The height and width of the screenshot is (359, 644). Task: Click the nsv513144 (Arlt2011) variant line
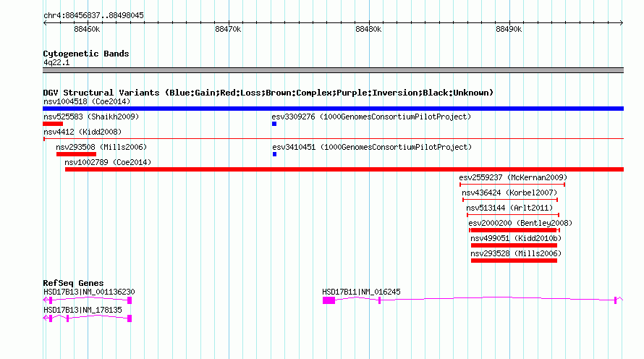click(x=513, y=215)
